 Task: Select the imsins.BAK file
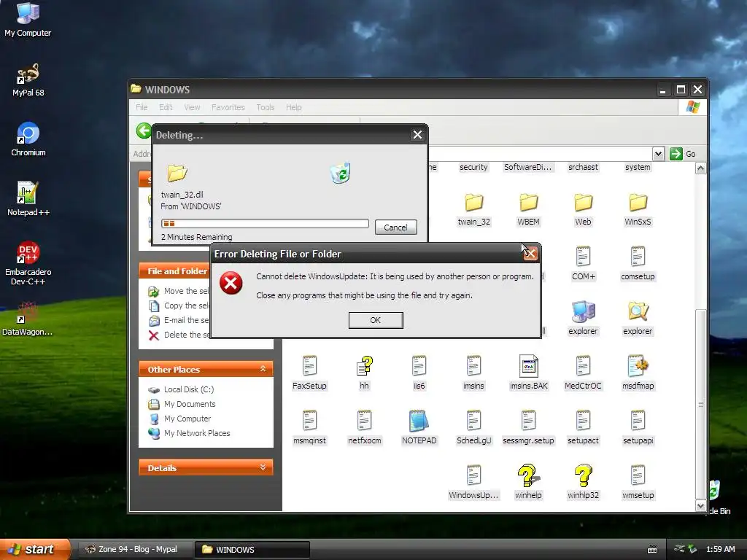528,373
